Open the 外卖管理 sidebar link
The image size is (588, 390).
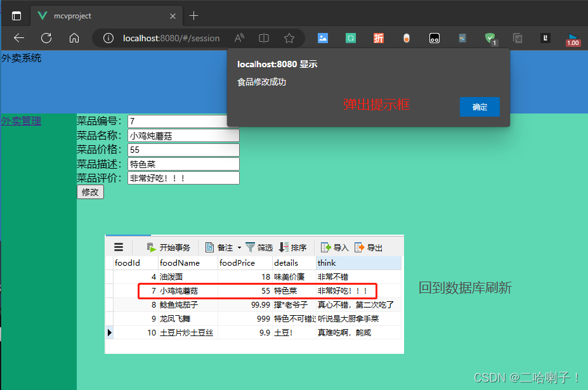click(x=22, y=121)
